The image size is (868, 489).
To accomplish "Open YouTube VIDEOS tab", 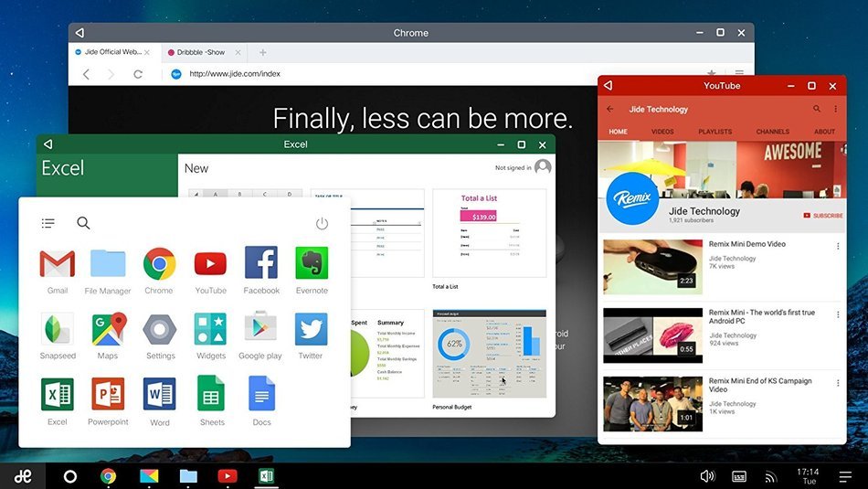I will (662, 132).
